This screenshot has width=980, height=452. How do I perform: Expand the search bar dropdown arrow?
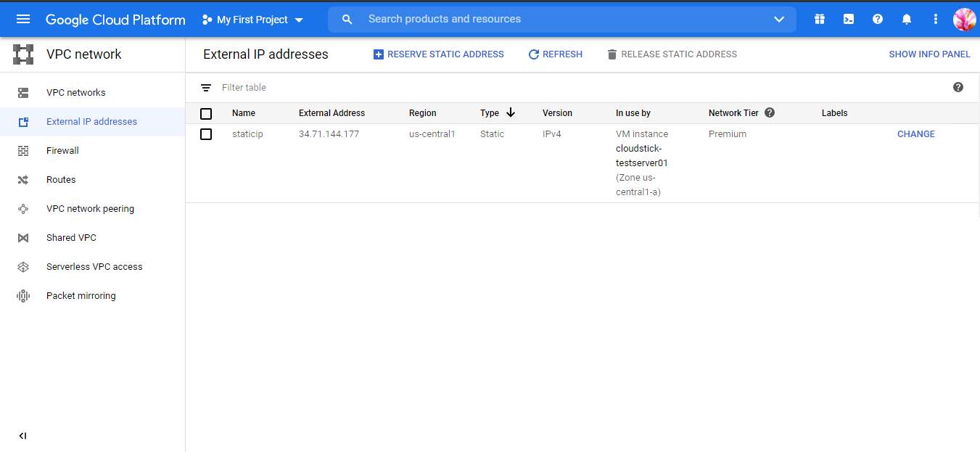tap(779, 20)
